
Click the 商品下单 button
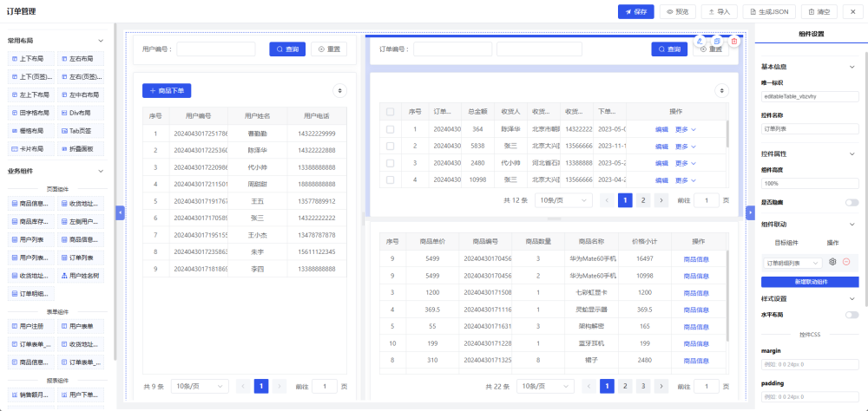[167, 91]
